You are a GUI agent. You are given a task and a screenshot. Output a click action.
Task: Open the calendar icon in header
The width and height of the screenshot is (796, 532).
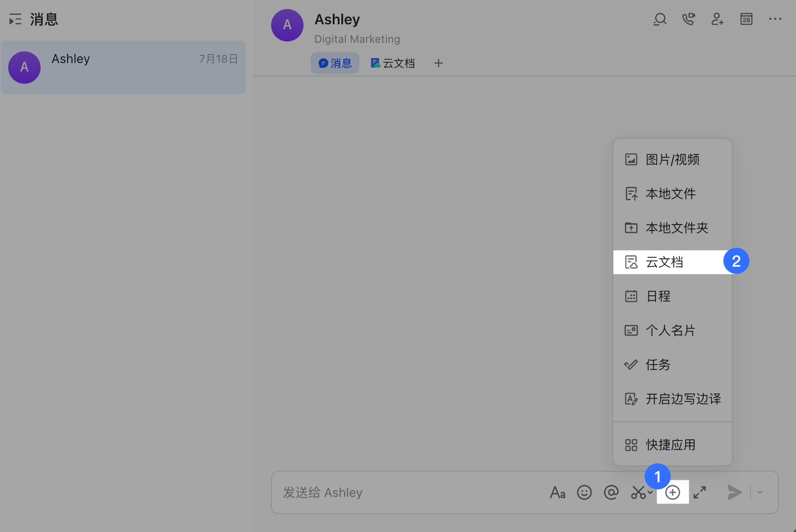pos(746,19)
